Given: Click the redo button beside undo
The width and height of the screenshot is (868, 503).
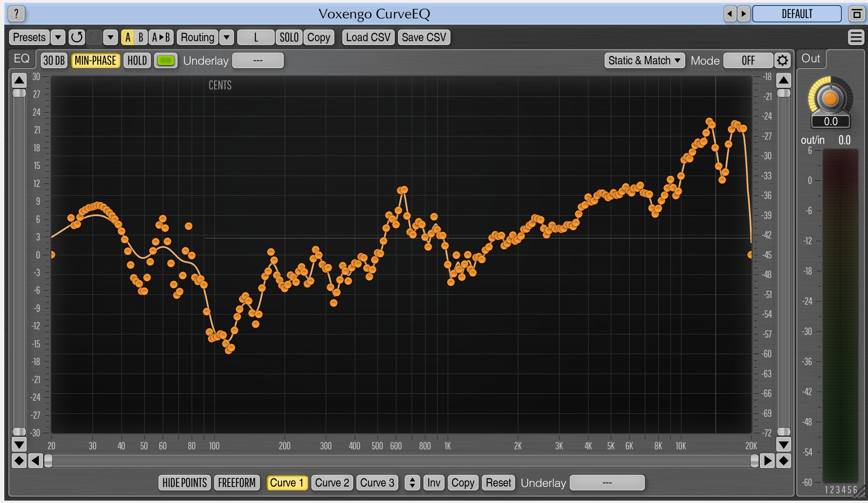Looking at the screenshot, I should [x=94, y=37].
